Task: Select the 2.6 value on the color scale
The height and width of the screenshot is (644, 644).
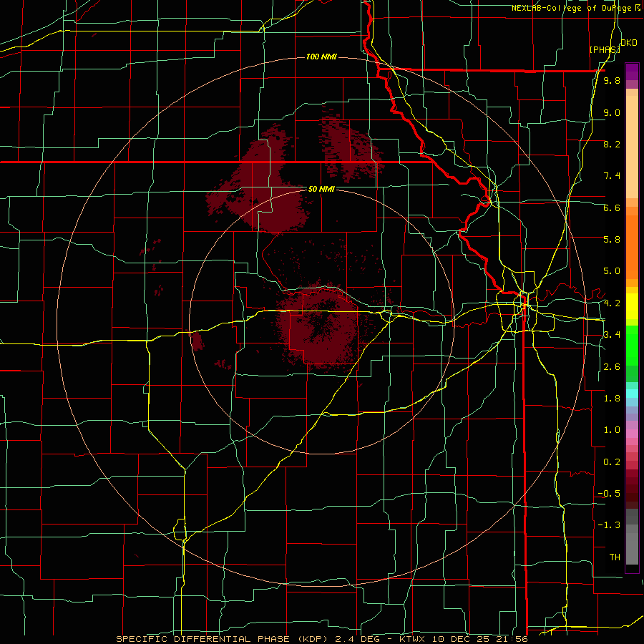Action: click(612, 367)
